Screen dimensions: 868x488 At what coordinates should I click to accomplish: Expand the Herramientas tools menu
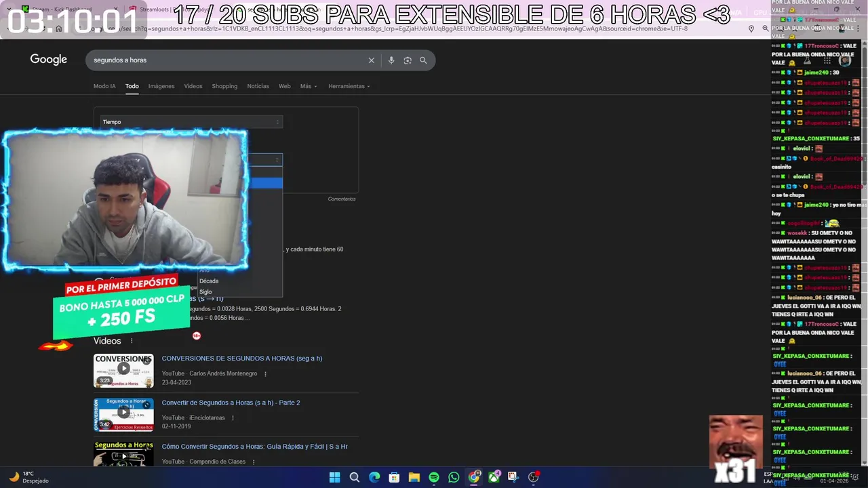349,86
